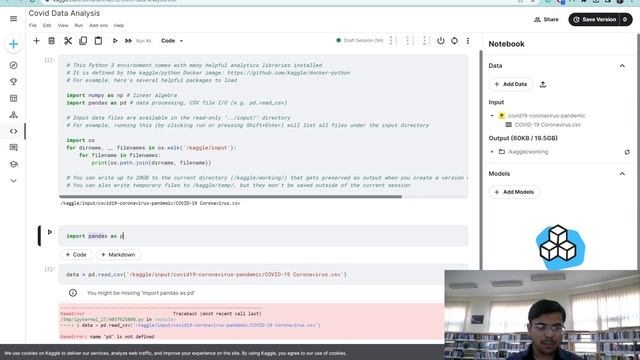
Task: Run the current cell from toolbar
Action: coord(115,41)
